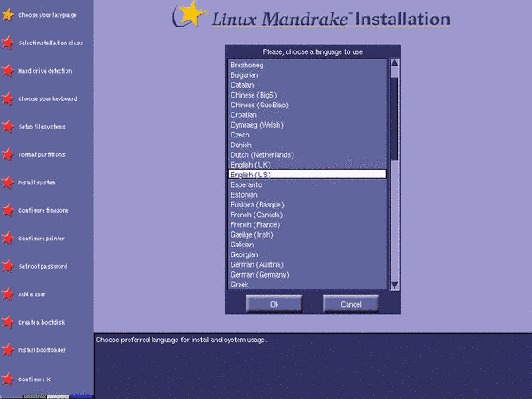Screen dimensions: 532x399
Task: Click the Hard drive detection star icon
Action: 7,71
